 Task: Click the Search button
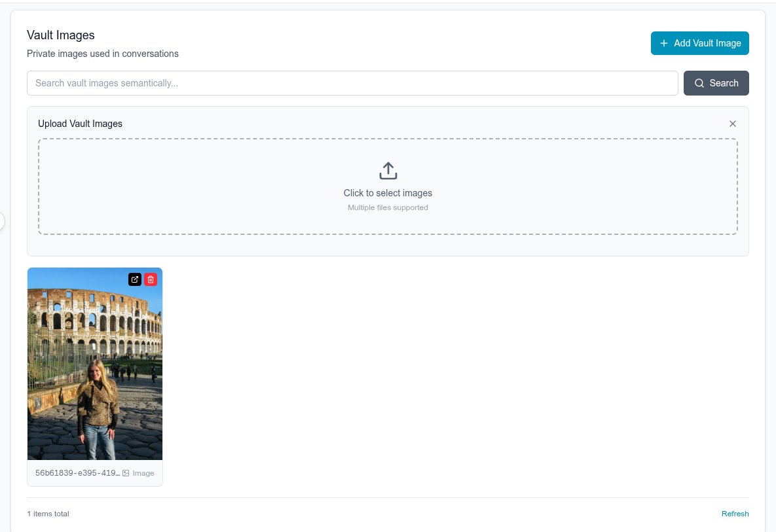[716, 83]
